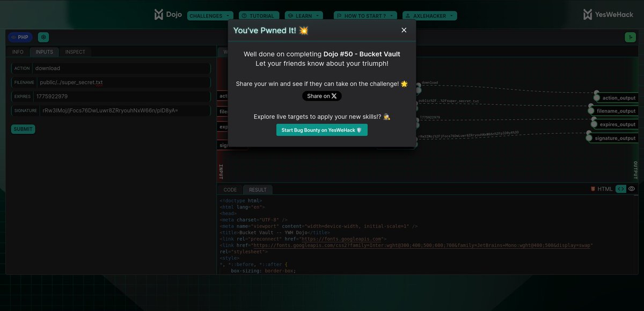
Task: Click the FILENAME input field
Action: [124, 82]
